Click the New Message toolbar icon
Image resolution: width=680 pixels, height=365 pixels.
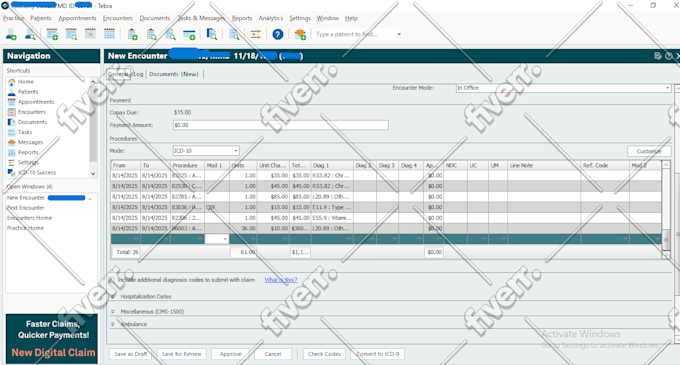click(300, 34)
